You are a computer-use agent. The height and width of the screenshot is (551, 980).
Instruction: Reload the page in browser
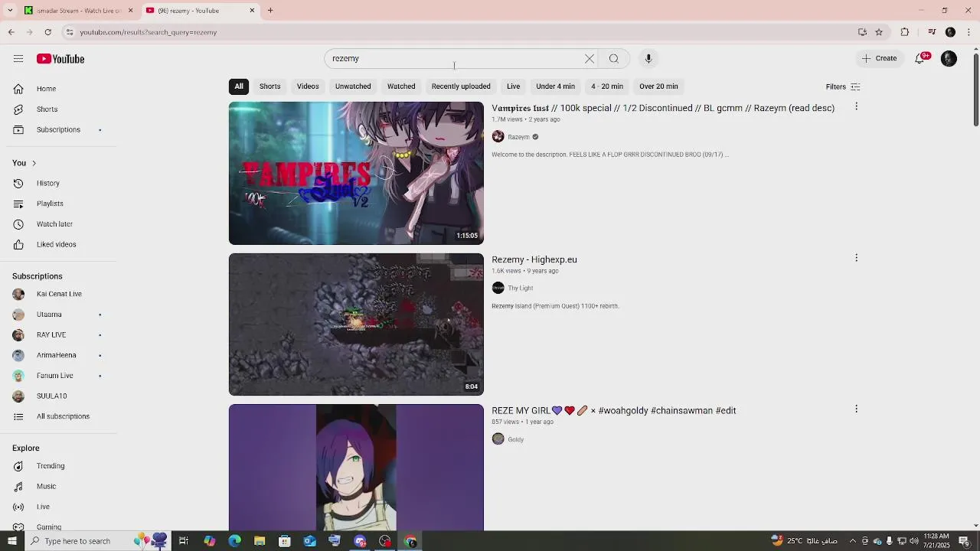coord(47,32)
